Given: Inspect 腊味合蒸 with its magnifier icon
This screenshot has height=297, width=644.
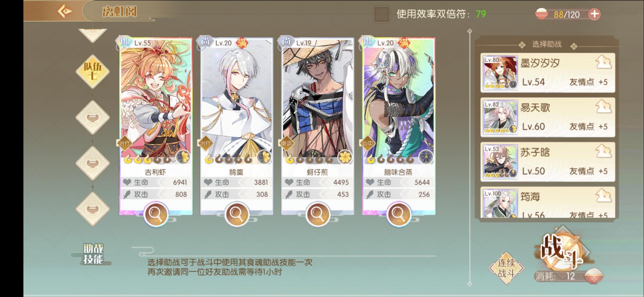Looking at the screenshot, I should [399, 214].
